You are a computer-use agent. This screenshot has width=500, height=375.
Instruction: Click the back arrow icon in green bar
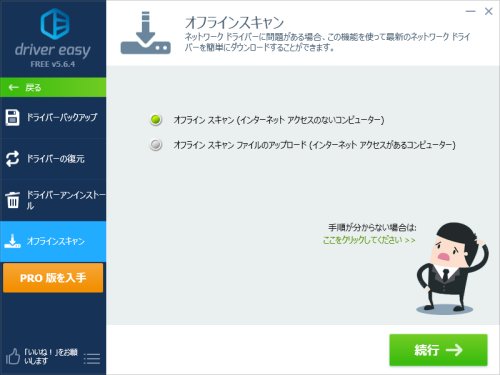click(x=13, y=88)
